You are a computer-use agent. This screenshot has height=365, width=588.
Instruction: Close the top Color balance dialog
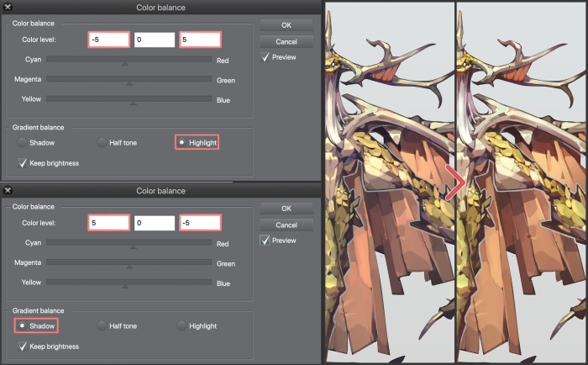click(x=8, y=8)
